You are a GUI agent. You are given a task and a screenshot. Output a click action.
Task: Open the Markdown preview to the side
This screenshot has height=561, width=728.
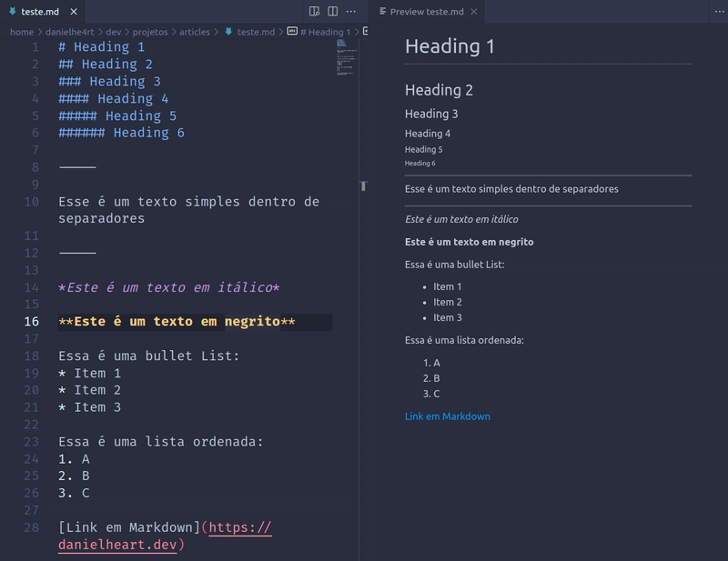click(314, 11)
